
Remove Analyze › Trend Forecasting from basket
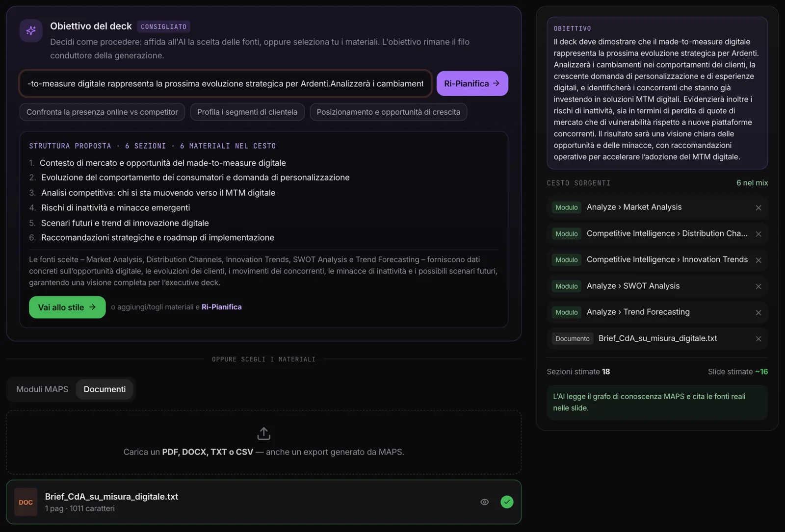(x=758, y=313)
